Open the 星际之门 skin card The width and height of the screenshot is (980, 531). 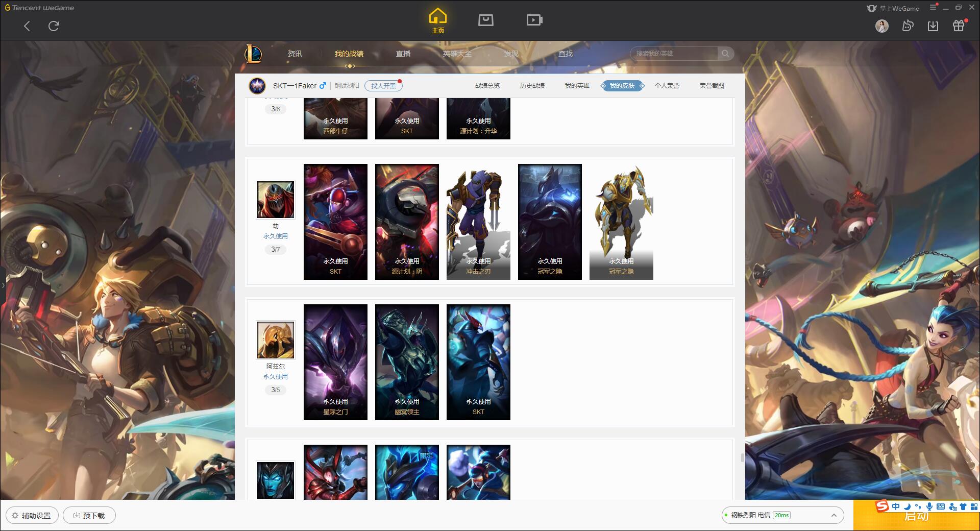[335, 362]
